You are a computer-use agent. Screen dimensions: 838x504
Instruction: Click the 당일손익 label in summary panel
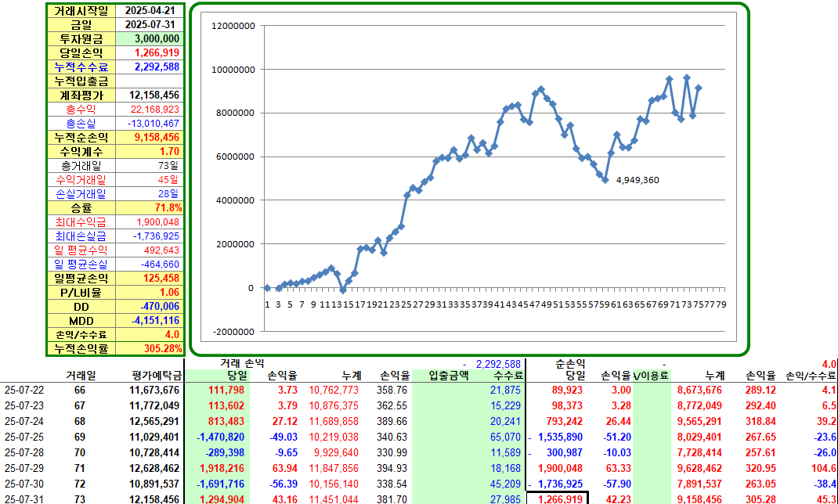coord(81,53)
